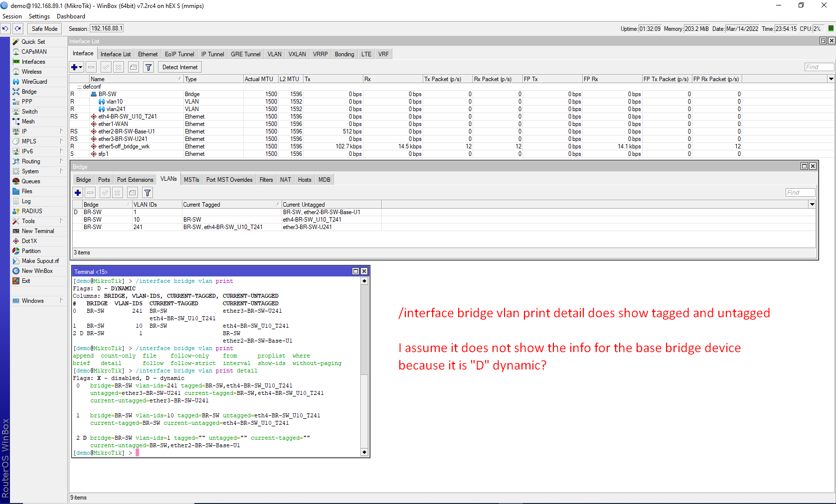Click the remove (minus) icon in Interface List
836x504 pixels.
91,67
